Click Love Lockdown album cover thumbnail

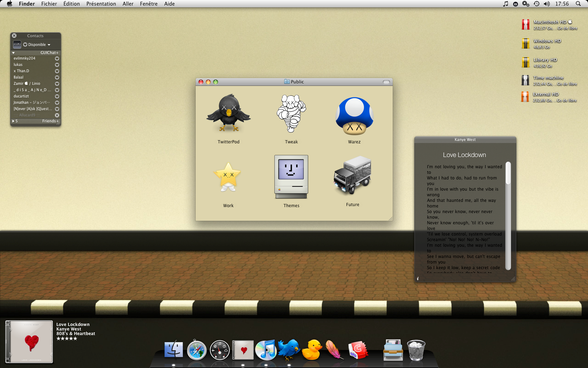click(29, 342)
